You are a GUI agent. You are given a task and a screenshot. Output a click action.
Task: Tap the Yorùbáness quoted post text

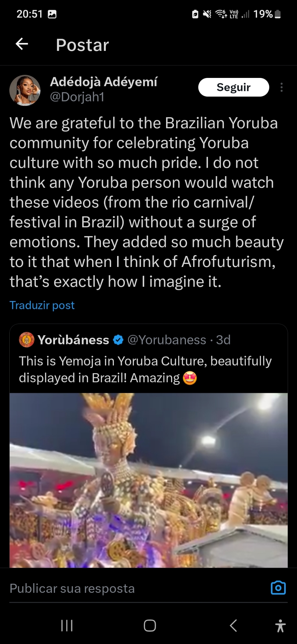coord(145,369)
